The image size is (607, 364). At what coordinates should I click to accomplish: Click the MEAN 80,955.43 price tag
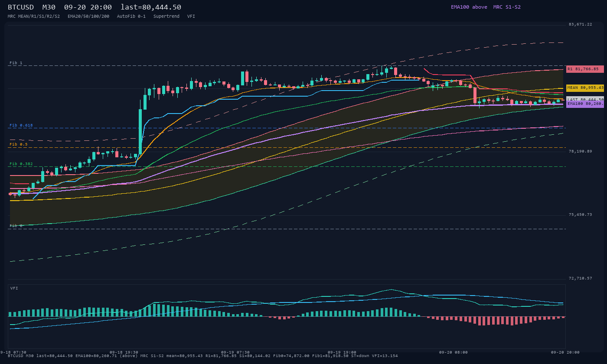[x=585, y=88]
